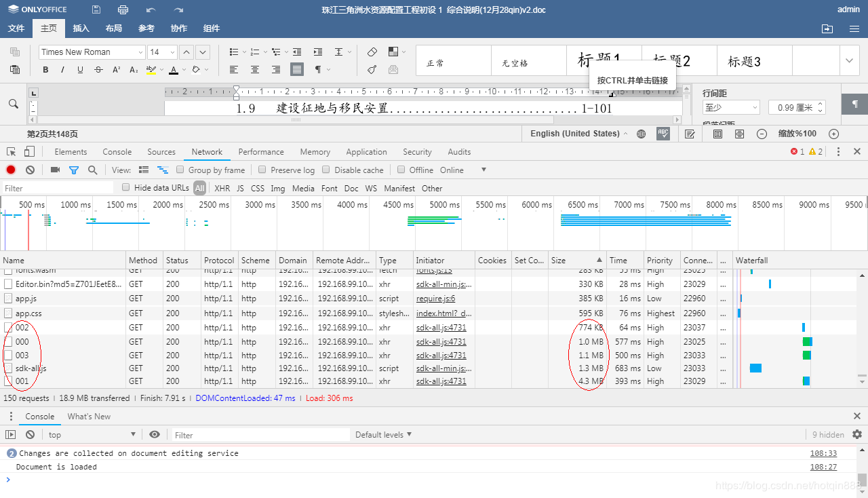This screenshot has width=868, height=498.
Task: Click the justify alignment icon
Action: pyautogui.click(x=297, y=69)
